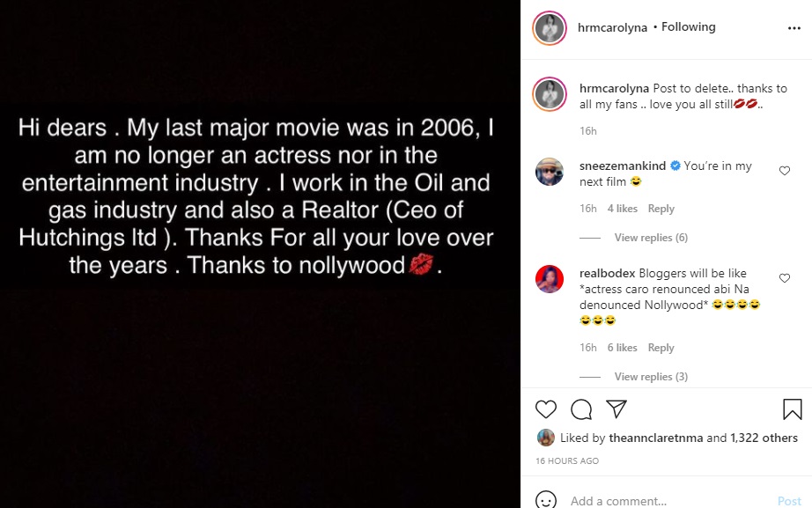The width and height of the screenshot is (812, 508).
Task: View the 1,322 others who liked
Action: (764, 438)
